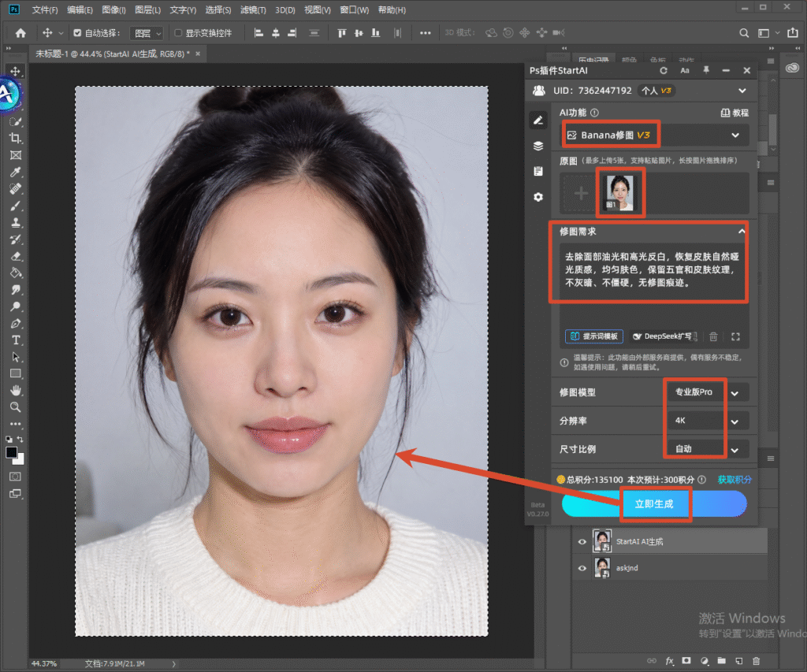Select the Clone Stamp tool
Viewport: 807px width, 672px height.
[16, 223]
